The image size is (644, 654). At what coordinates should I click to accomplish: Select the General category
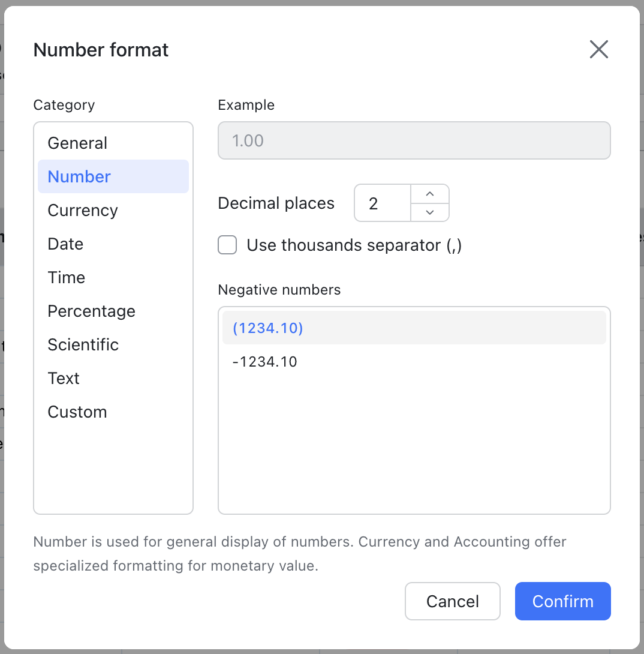tap(77, 143)
